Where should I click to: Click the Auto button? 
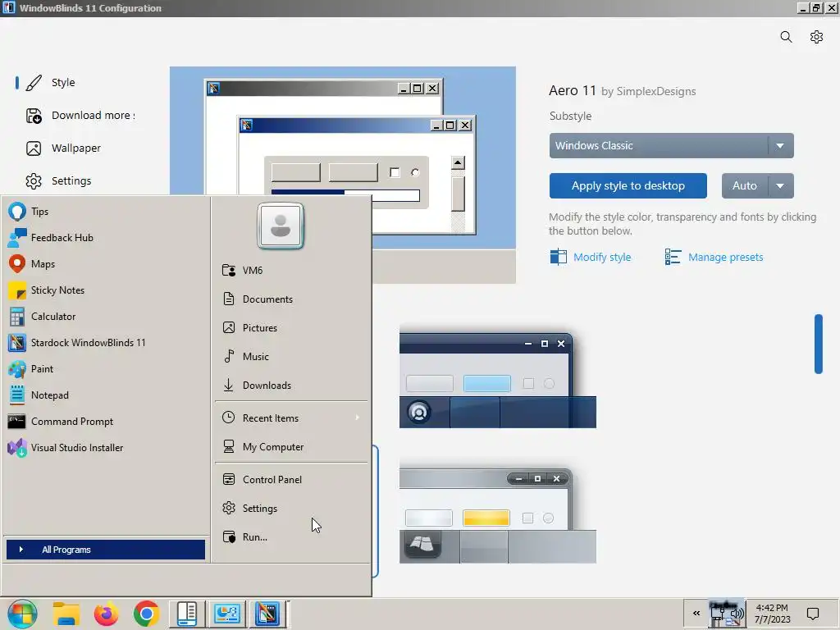[x=745, y=186]
